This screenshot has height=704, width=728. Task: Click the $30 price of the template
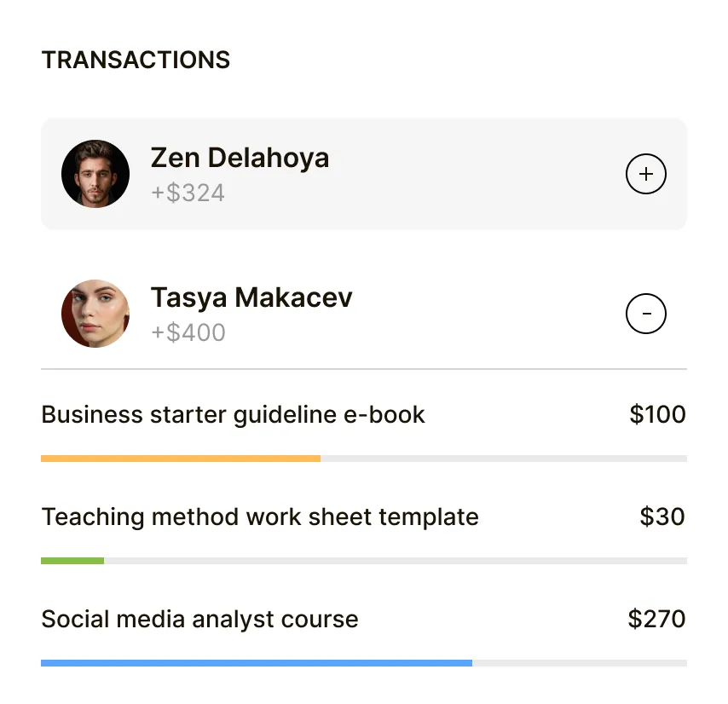point(662,517)
